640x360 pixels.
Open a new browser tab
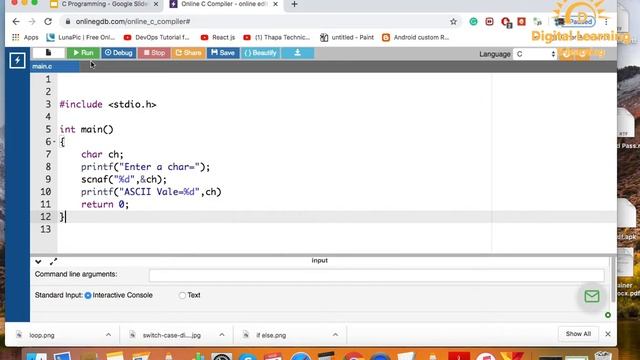tap(294, 4)
